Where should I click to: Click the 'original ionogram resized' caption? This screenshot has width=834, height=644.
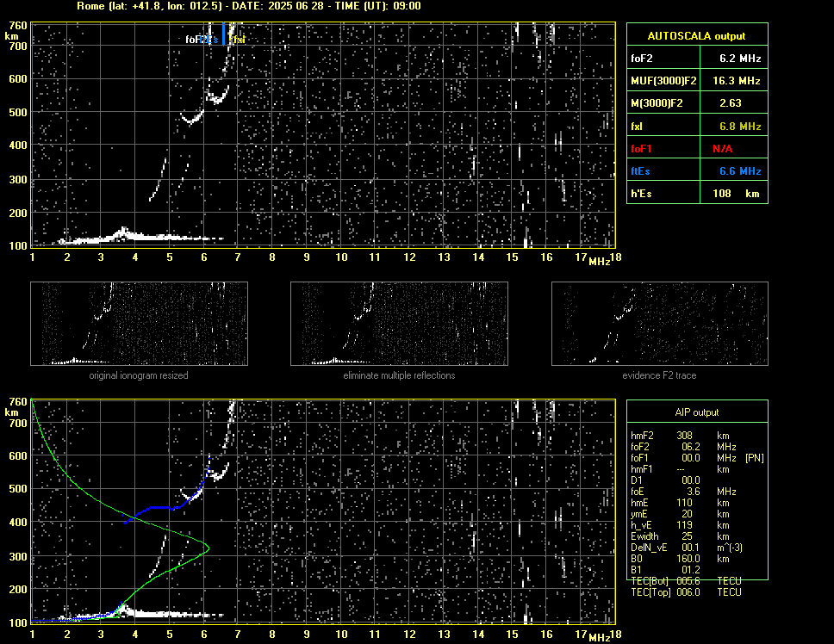point(139,375)
